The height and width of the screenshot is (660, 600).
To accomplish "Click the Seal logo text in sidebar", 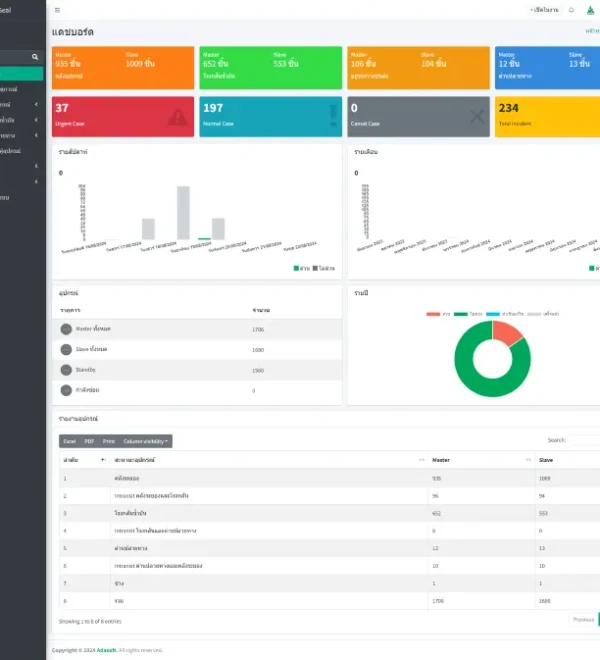I will point(5,10).
